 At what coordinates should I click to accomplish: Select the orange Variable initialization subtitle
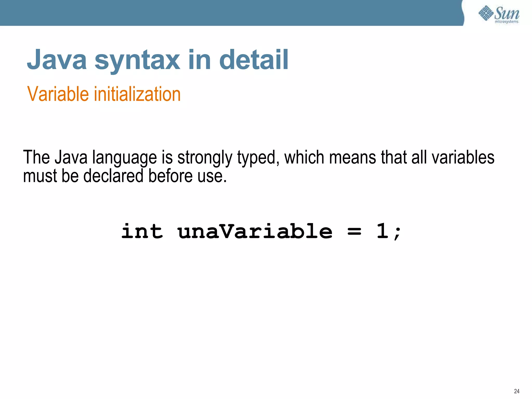(104, 94)
